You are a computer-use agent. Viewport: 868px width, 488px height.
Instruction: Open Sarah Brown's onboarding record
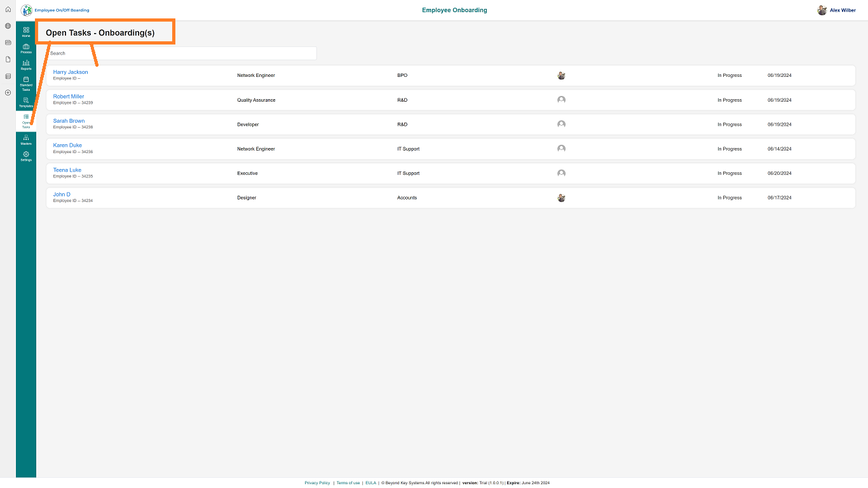[69, 121]
